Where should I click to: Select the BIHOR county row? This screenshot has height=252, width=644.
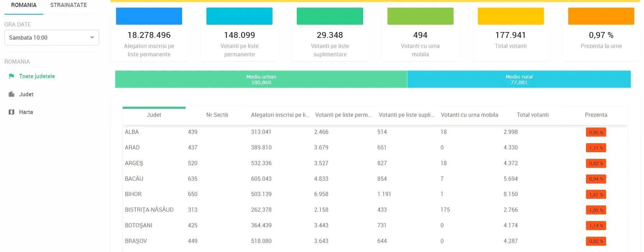pyautogui.click(x=133, y=194)
